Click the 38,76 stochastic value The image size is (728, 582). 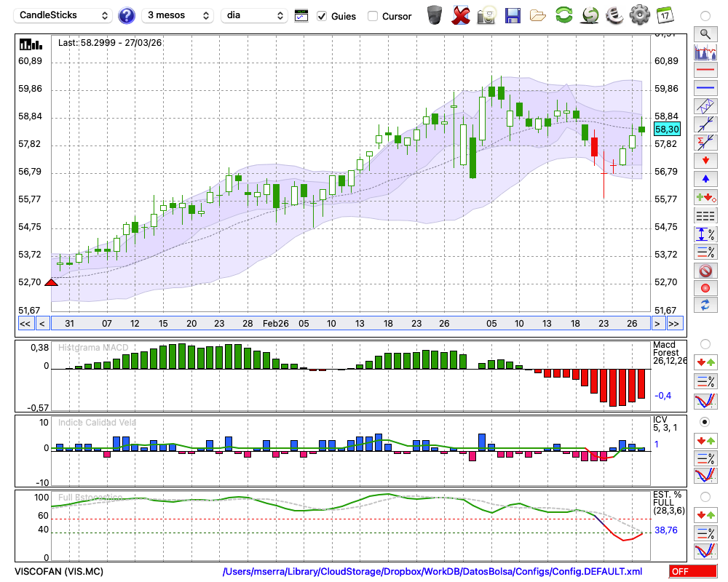pos(666,530)
